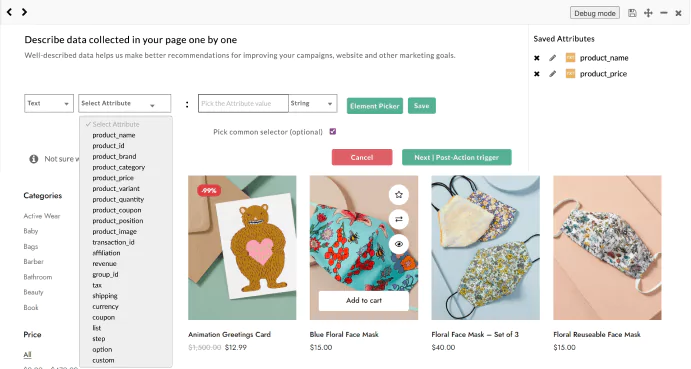Image resolution: width=691 pixels, height=369 pixels.
Task: Click Next | Post-Action trigger button
Action: (x=457, y=157)
